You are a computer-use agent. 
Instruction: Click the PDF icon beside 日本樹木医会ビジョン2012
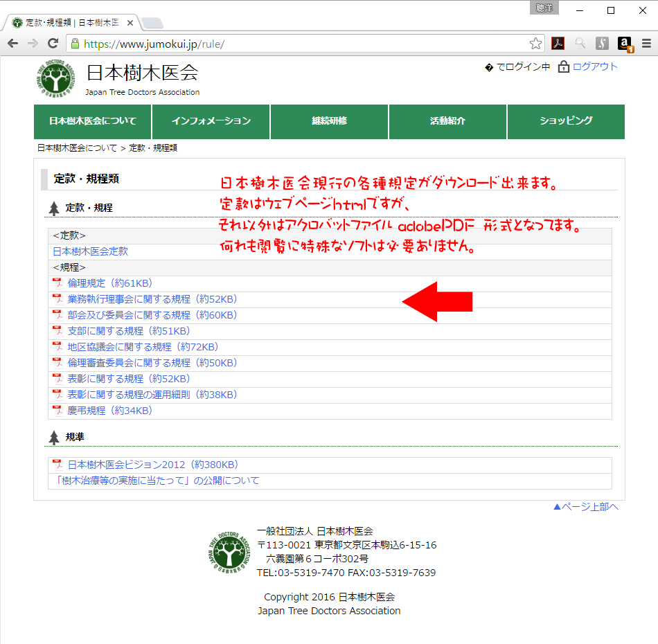pyautogui.click(x=57, y=465)
